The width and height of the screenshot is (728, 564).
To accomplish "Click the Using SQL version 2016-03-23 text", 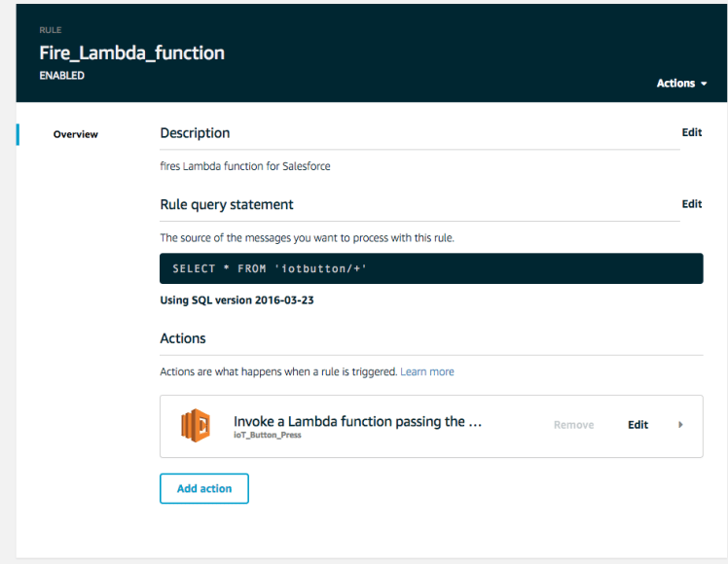I will (x=237, y=300).
